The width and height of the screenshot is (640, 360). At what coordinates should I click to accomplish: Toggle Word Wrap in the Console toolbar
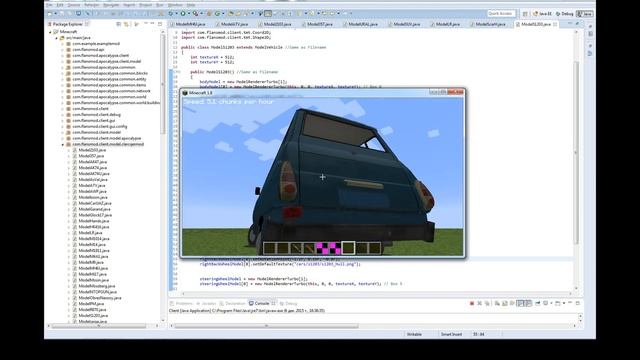point(512,303)
